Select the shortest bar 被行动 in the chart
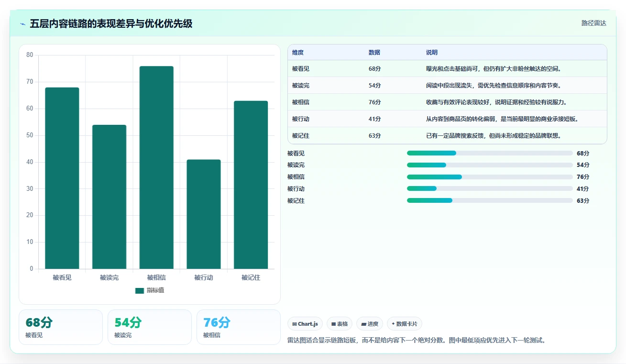Image resolution: width=626 pixels, height=364 pixels. click(204, 214)
